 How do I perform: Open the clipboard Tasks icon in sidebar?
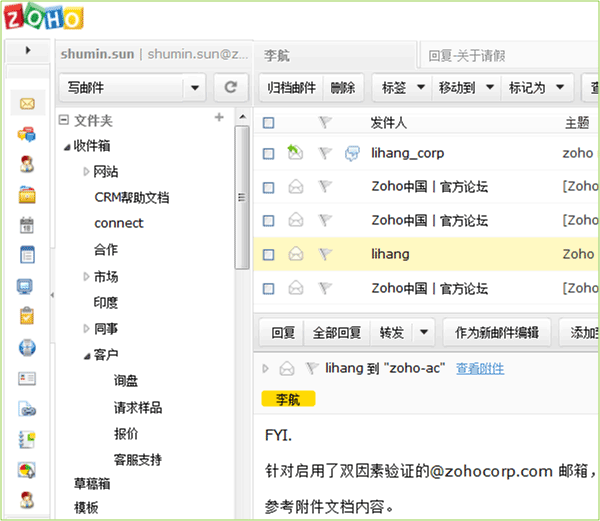click(x=27, y=316)
